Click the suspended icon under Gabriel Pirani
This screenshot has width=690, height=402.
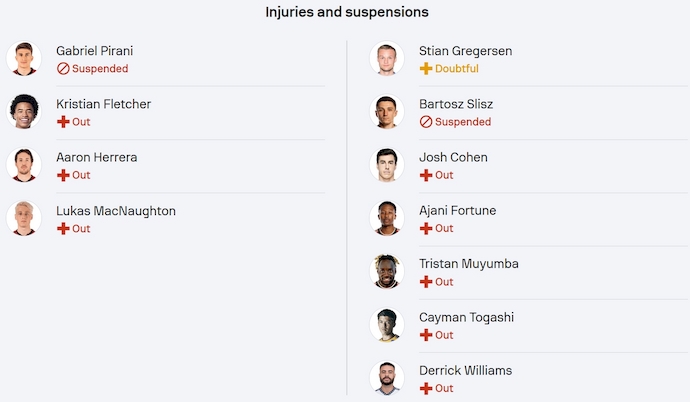pos(62,69)
